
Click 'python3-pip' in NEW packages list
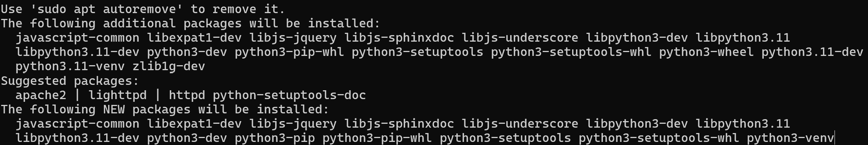(x=275, y=138)
